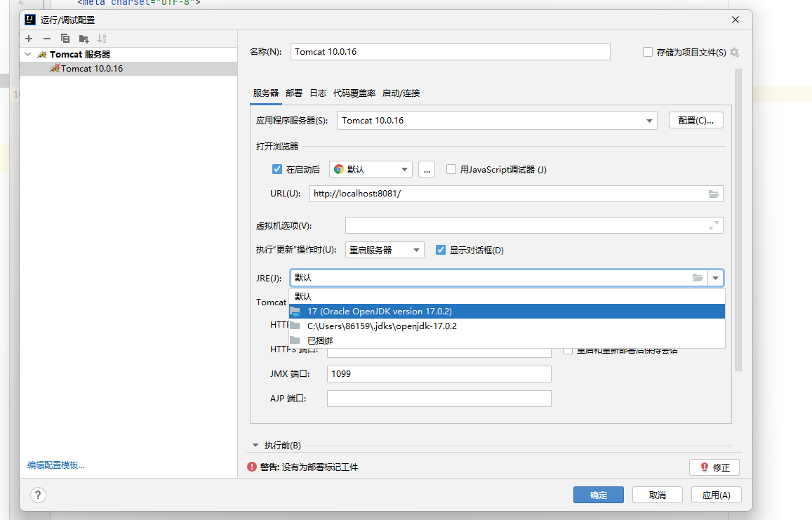
Task: Click the Configure application server button
Action: pyautogui.click(x=696, y=120)
